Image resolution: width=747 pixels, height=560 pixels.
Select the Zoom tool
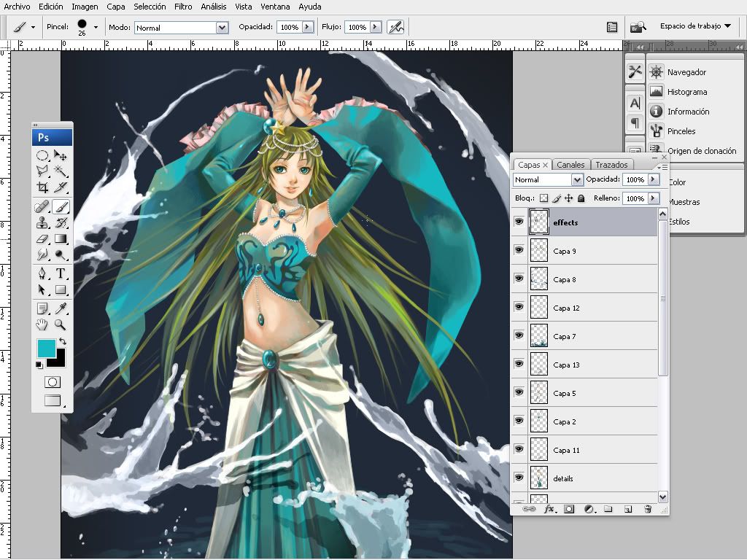point(61,324)
